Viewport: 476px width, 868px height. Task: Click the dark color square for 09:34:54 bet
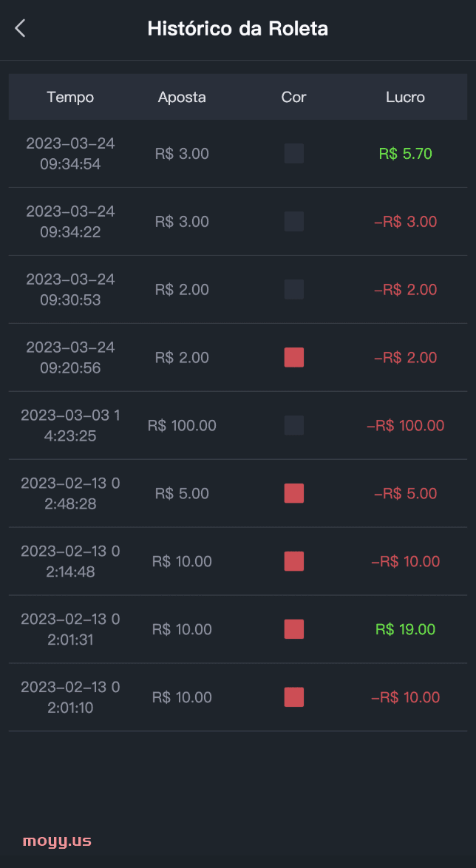[x=294, y=153]
